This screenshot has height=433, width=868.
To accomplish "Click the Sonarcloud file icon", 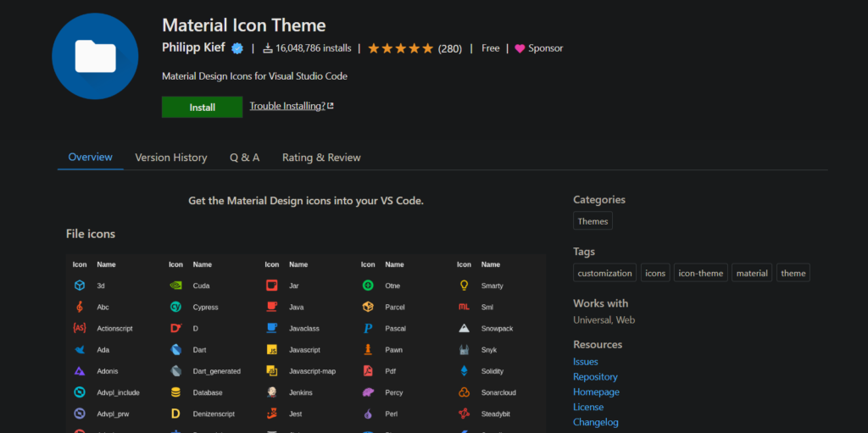I will tap(465, 392).
